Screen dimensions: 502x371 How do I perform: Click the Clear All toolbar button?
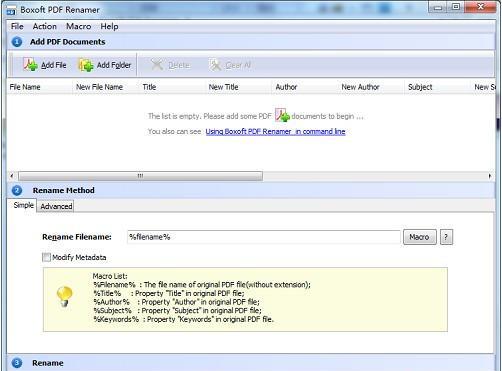[230, 65]
